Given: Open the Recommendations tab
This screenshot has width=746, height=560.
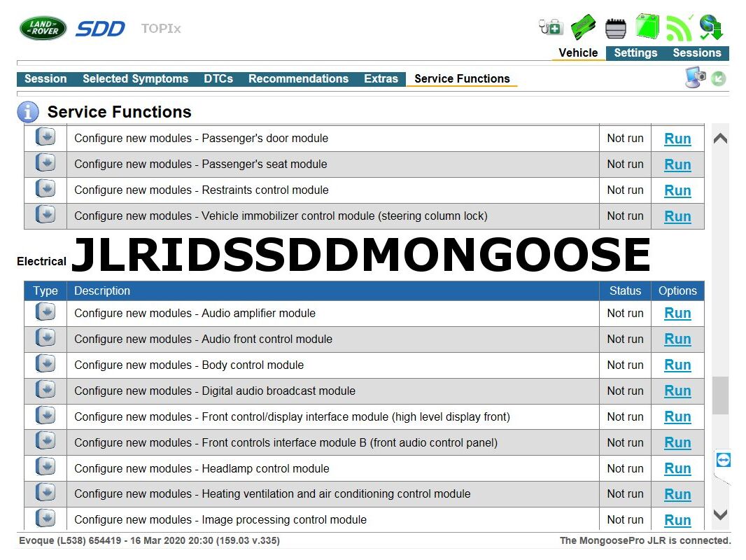Looking at the screenshot, I should coord(298,79).
